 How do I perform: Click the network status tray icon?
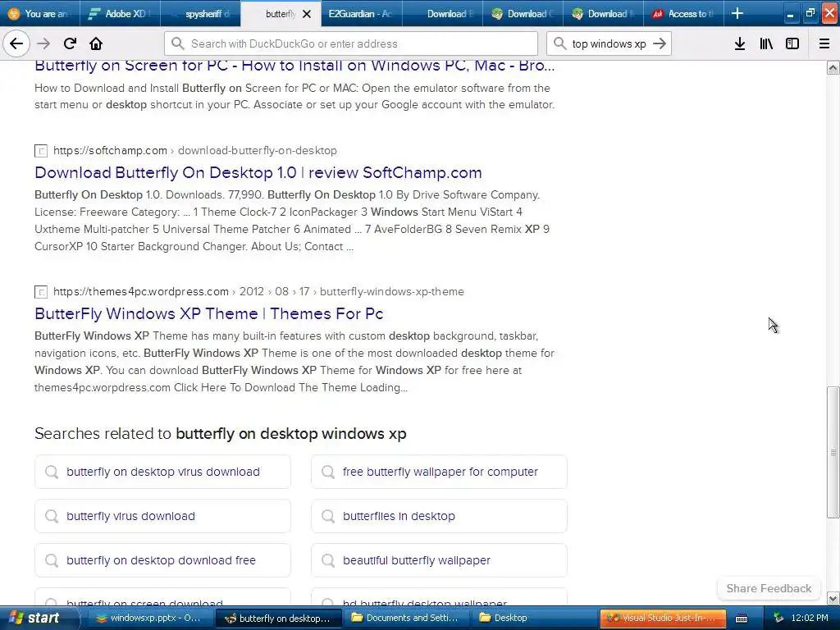[778, 619]
